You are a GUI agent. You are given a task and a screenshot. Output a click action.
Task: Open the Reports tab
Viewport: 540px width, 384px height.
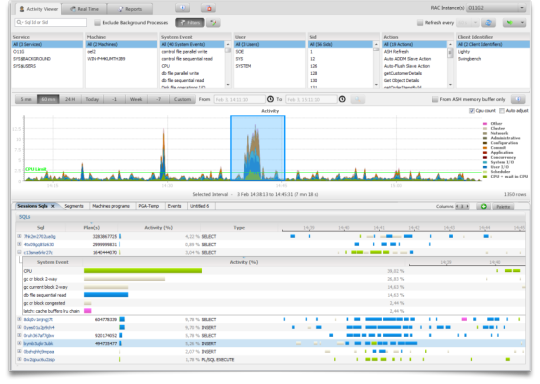[x=130, y=9]
